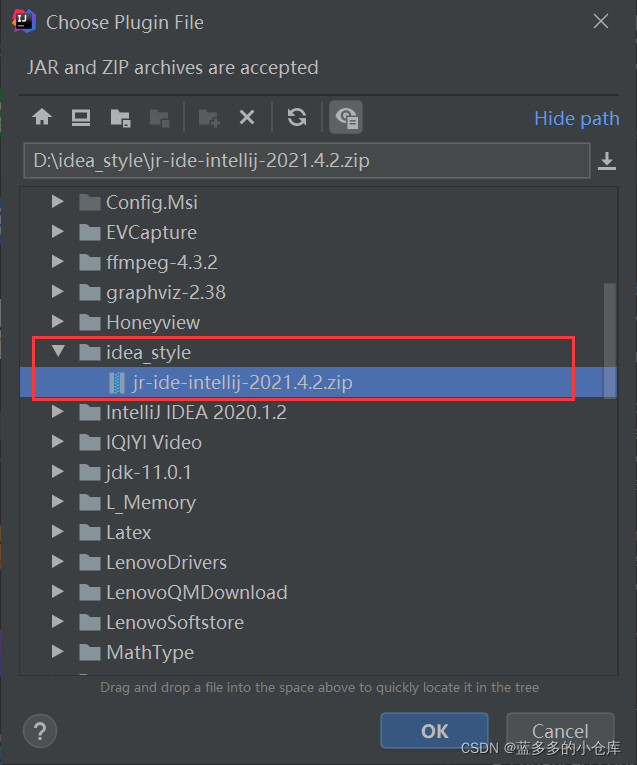Select the LenovoQMDownload folder name
This screenshot has height=765, width=637.
pyautogui.click(x=197, y=593)
